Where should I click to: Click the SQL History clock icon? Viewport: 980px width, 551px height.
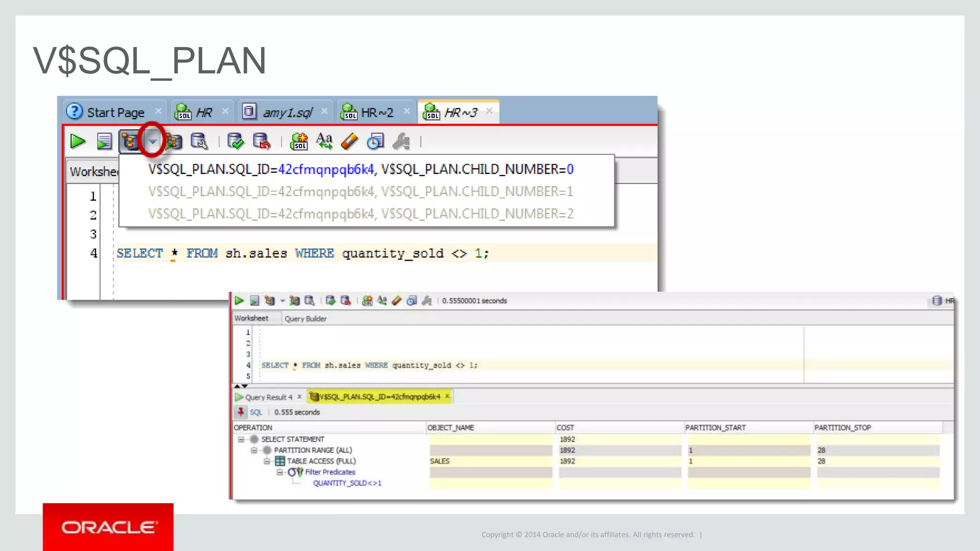click(x=376, y=142)
